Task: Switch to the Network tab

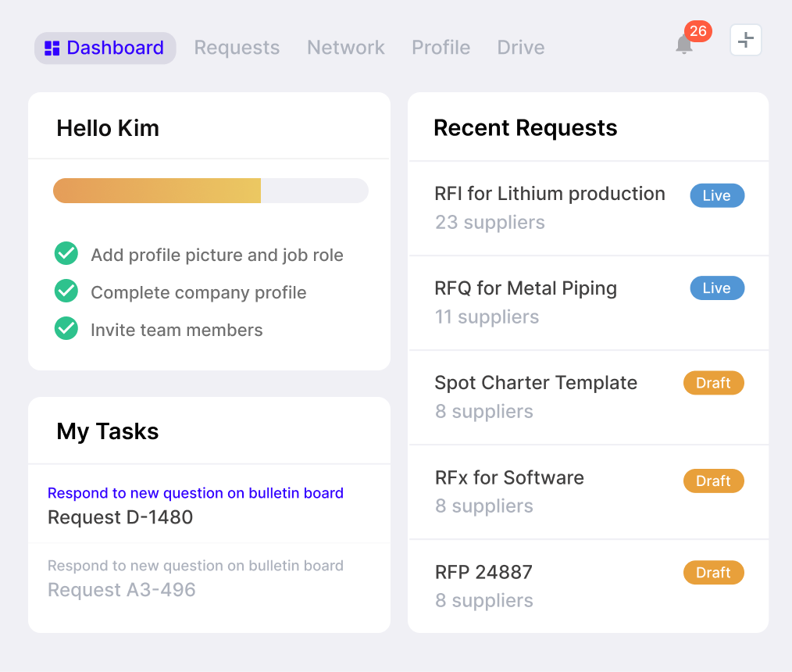Action: pyautogui.click(x=345, y=48)
